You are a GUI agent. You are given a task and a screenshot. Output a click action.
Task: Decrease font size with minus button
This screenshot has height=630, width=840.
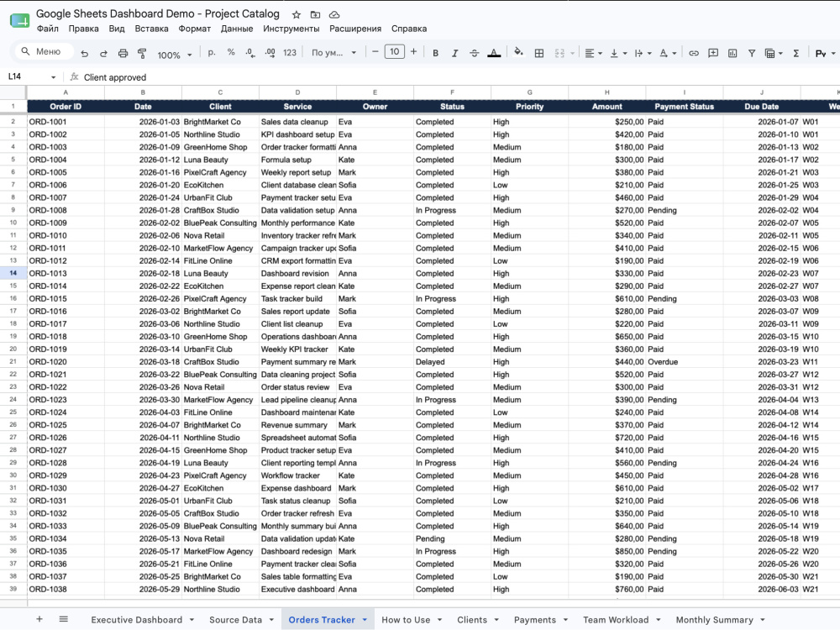tap(375, 51)
